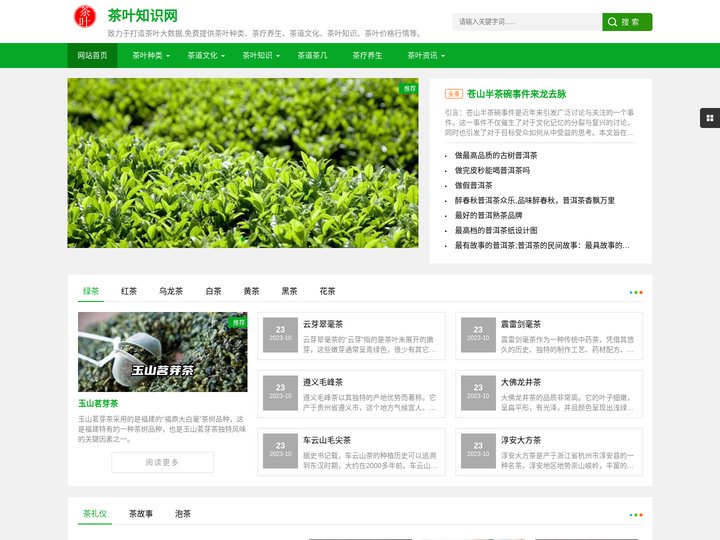Expand the 茶道文化 dropdown menu

click(206, 56)
